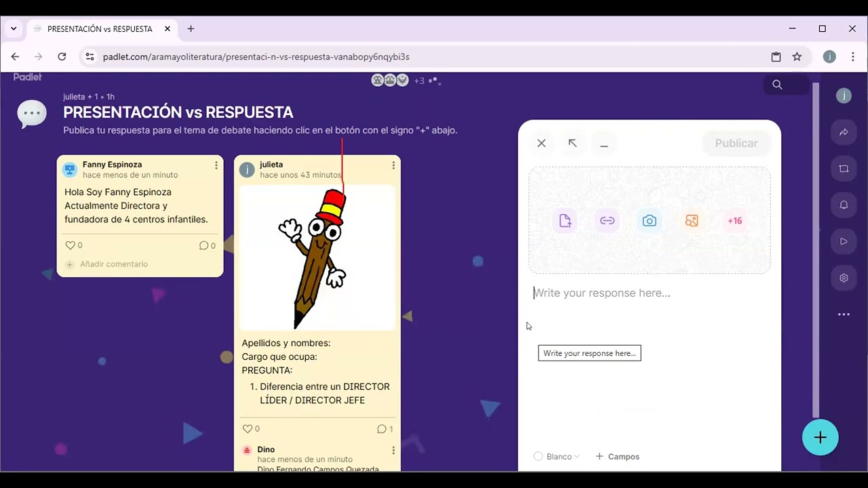Go back to the previous page

(x=15, y=57)
